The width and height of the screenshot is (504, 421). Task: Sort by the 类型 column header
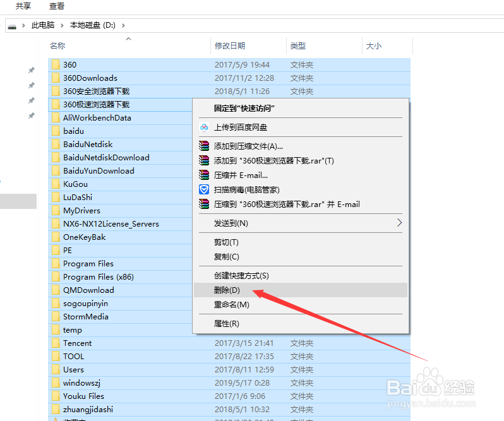(324, 45)
